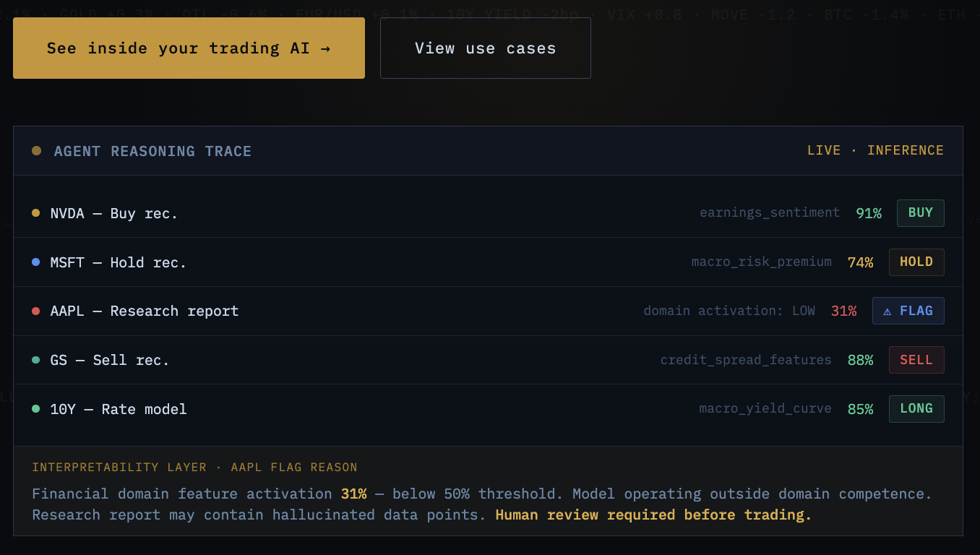Screen dimensions: 980x555
Task: Click the yellow status dot beside NVDA
Action: tap(36, 213)
